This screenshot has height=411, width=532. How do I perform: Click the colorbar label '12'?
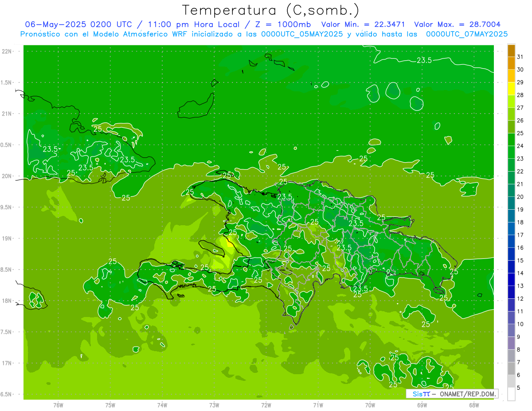coord(520,299)
